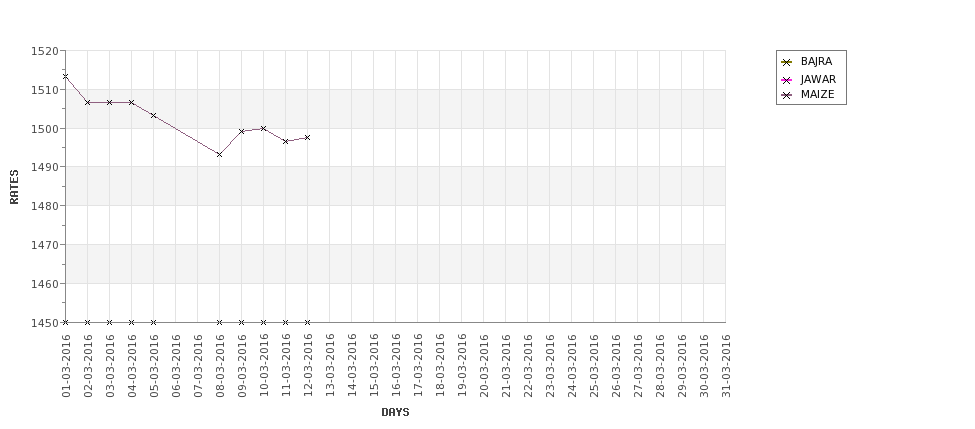Select the MAIZE data point on 01-03-2016
975x429 pixels.
tap(65, 76)
